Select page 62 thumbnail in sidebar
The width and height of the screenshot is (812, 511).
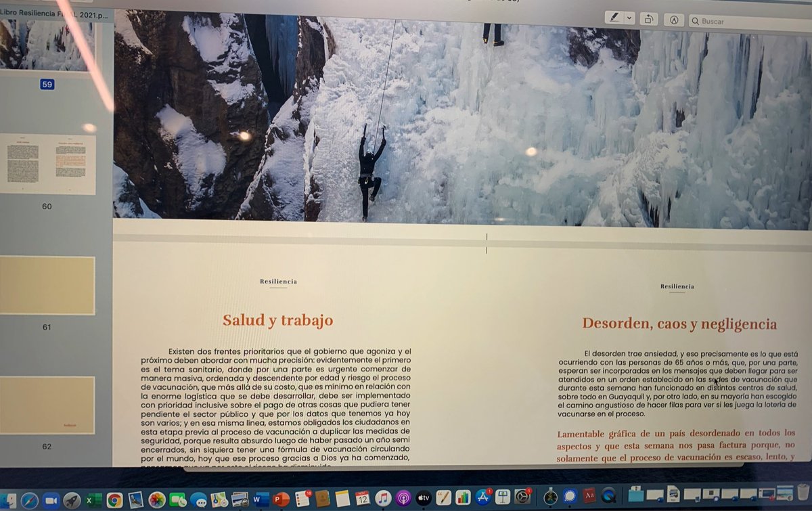tap(47, 405)
